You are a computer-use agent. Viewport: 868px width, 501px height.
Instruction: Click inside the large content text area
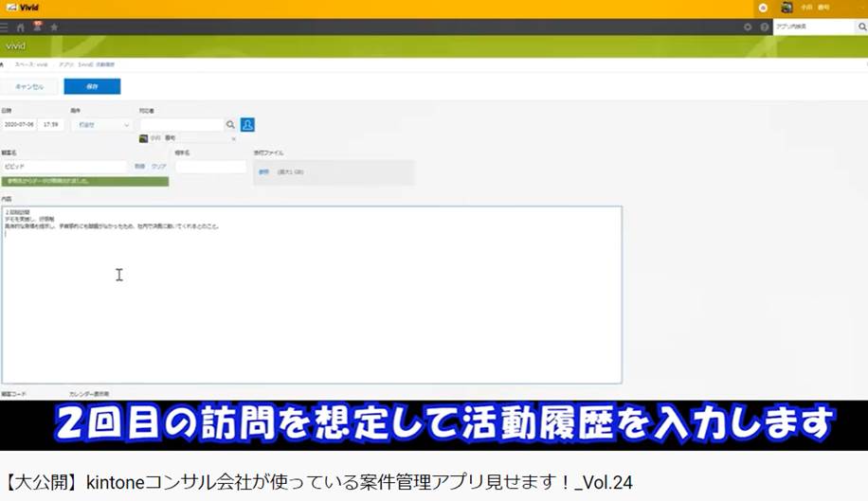coord(312,295)
